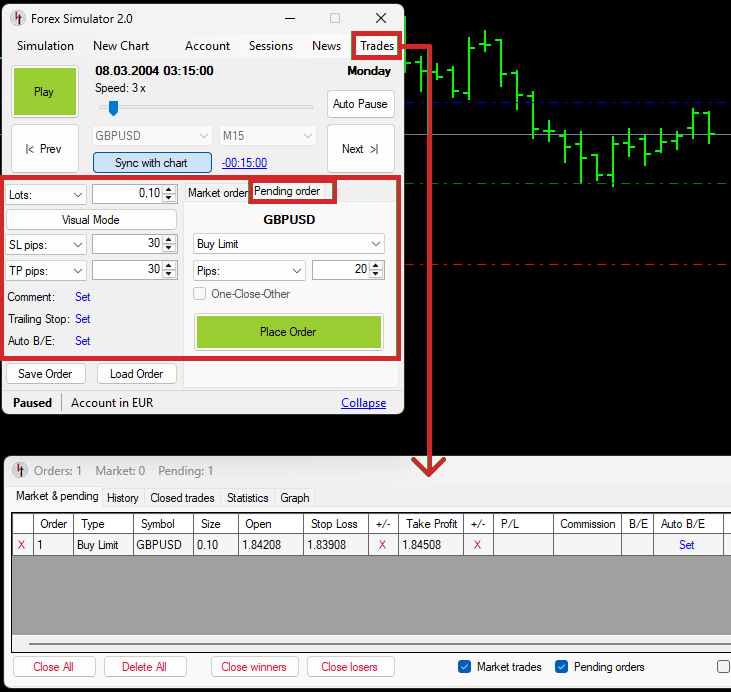731x692 pixels.
Task: Uncheck the Pending orders filter
Action: click(561, 667)
